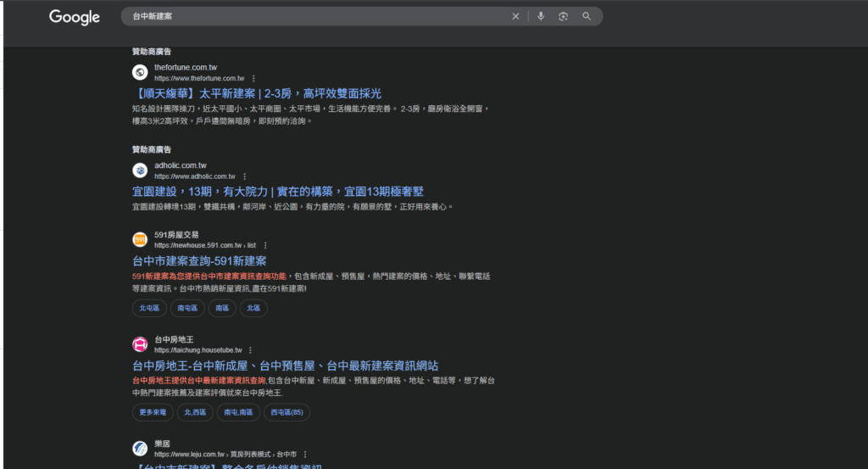Click the Google logo
The height and width of the screenshot is (469, 868).
(75, 17)
